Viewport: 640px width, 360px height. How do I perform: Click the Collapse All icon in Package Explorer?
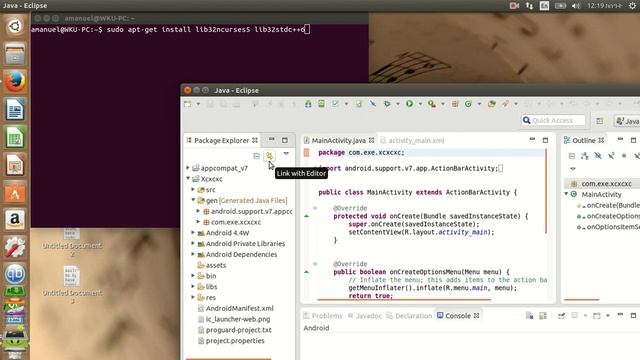256,156
